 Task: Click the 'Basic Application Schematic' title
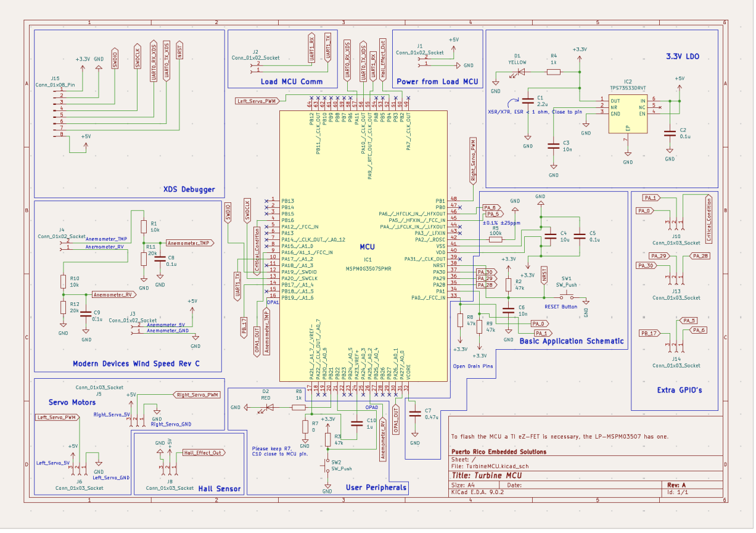coord(572,341)
